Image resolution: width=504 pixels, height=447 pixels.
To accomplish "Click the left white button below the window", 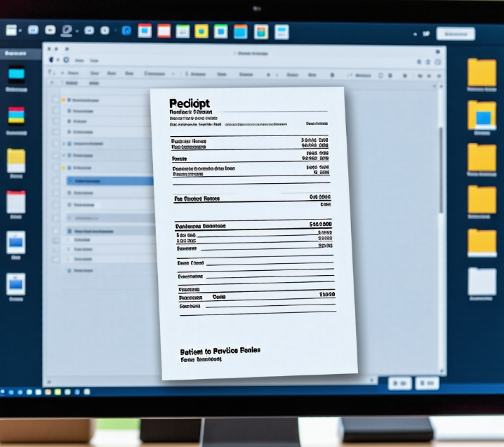I will pyautogui.click(x=400, y=383).
